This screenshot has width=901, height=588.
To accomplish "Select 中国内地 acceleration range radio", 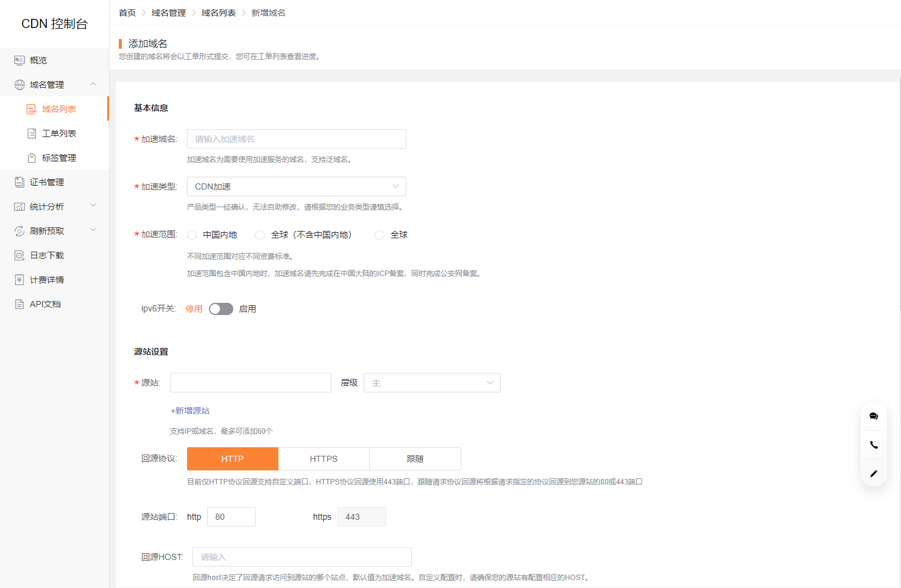I will tap(193, 235).
